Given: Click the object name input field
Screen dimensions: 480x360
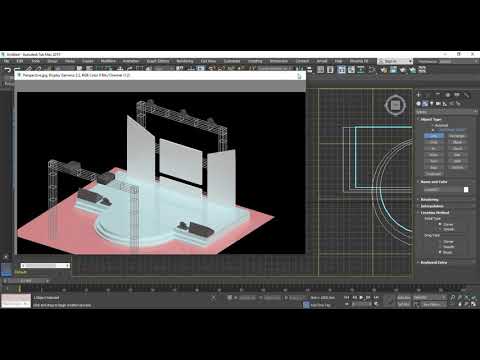Looking at the screenshot, I should 442,190.
